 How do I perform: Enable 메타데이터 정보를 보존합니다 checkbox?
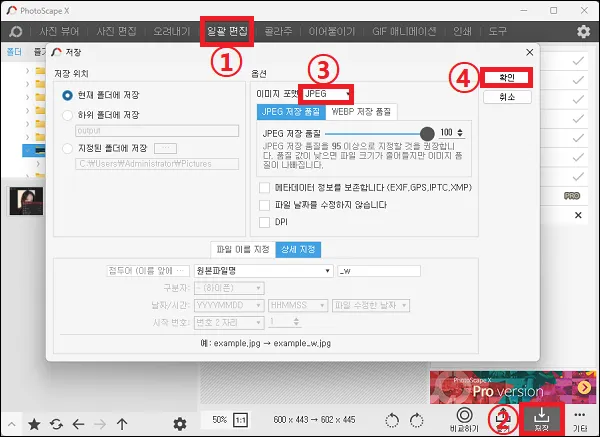pos(264,188)
